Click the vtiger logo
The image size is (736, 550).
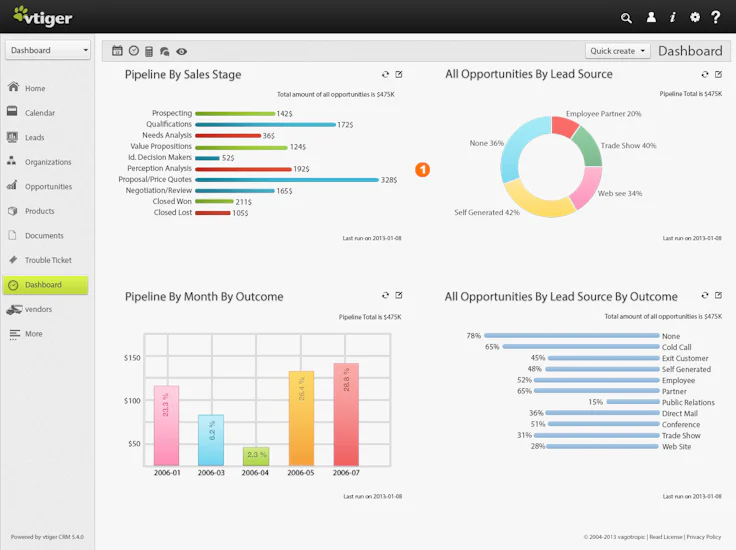[43, 16]
